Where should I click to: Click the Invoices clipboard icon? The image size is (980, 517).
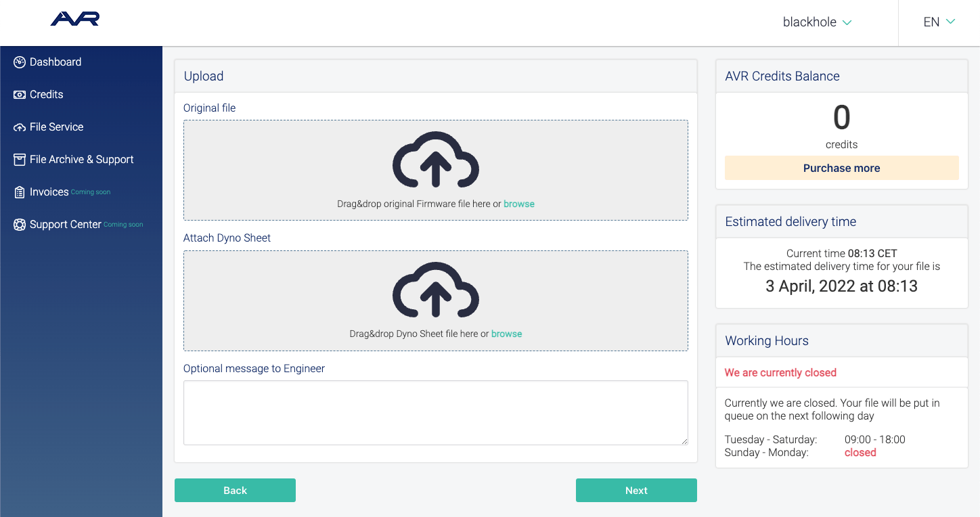point(20,192)
